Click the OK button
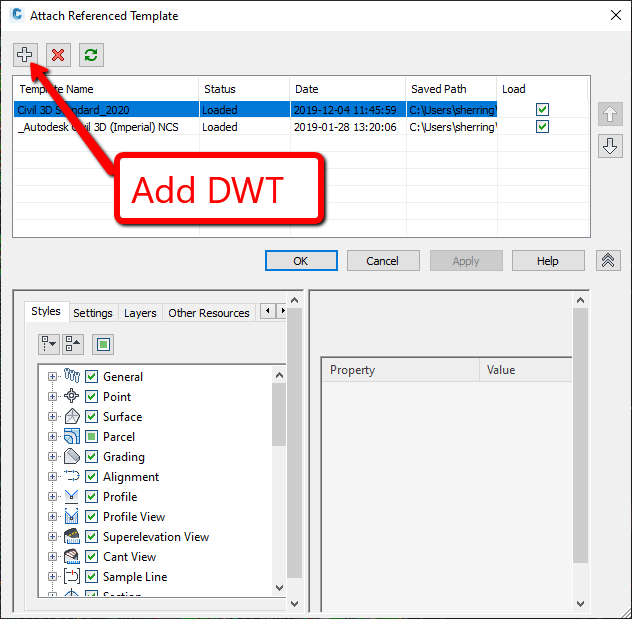Viewport: 632px width, 619px height. (301, 261)
